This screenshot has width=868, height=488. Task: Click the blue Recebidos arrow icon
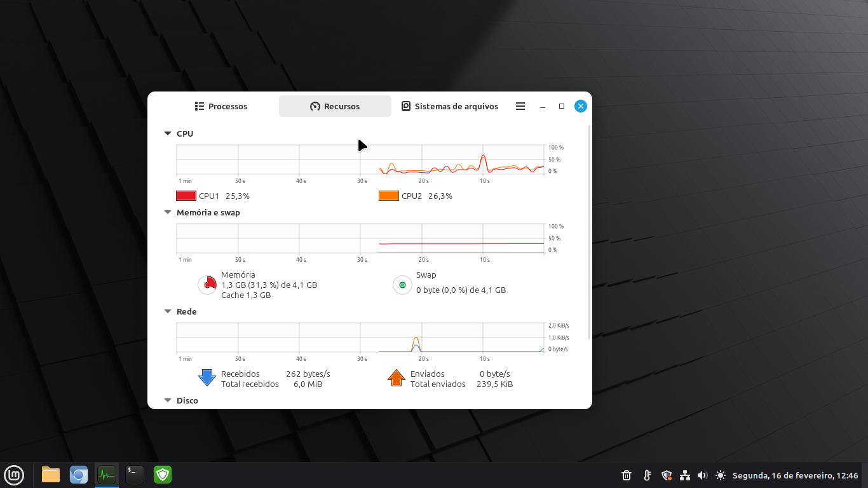(207, 377)
